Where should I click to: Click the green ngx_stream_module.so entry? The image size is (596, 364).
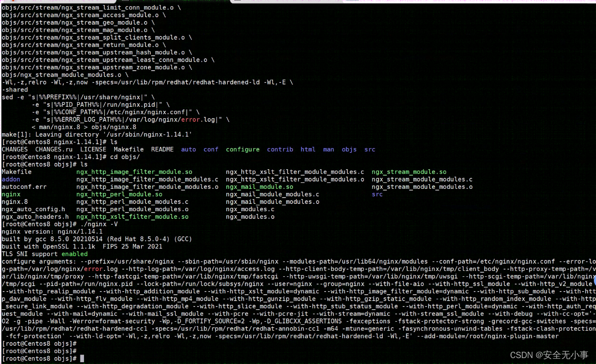[x=409, y=172]
